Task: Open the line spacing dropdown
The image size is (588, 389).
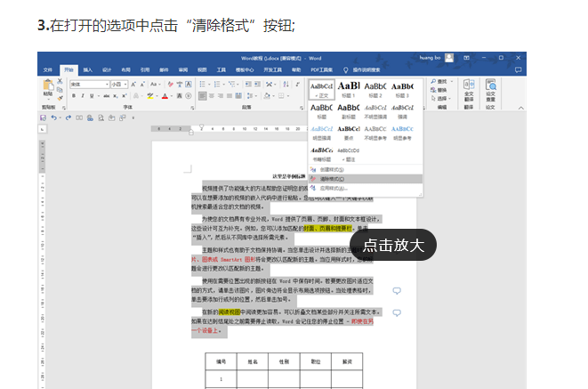Action: click(x=251, y=96)
